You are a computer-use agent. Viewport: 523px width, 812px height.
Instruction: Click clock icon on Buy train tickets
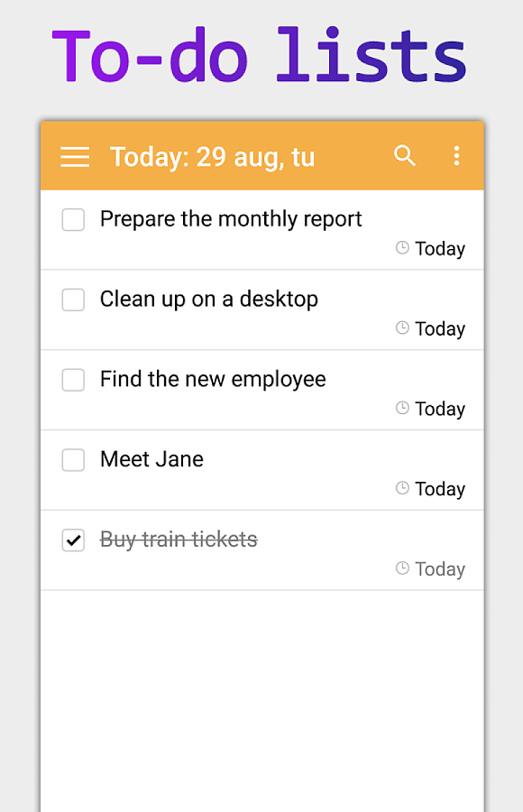pos(402,568)
